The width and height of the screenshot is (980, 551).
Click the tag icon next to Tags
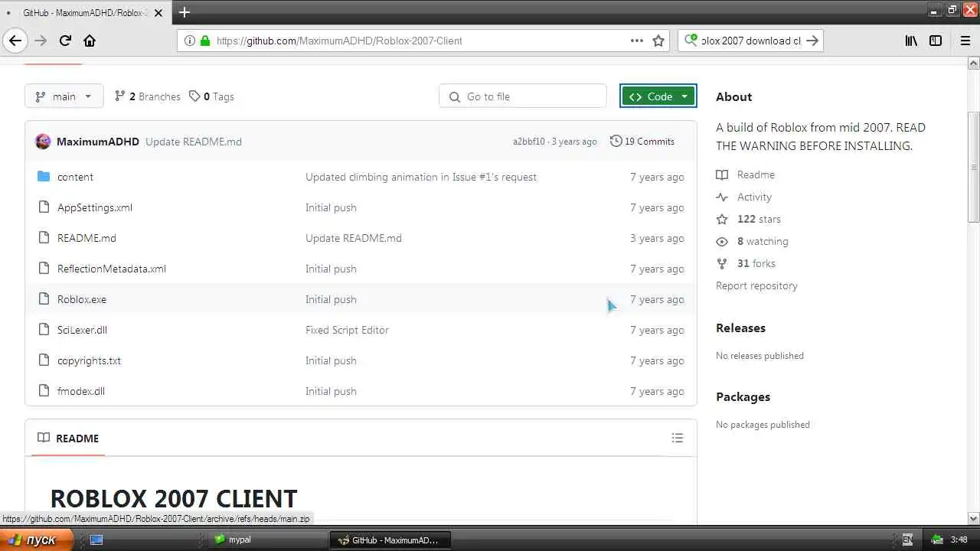pos(194,96)
